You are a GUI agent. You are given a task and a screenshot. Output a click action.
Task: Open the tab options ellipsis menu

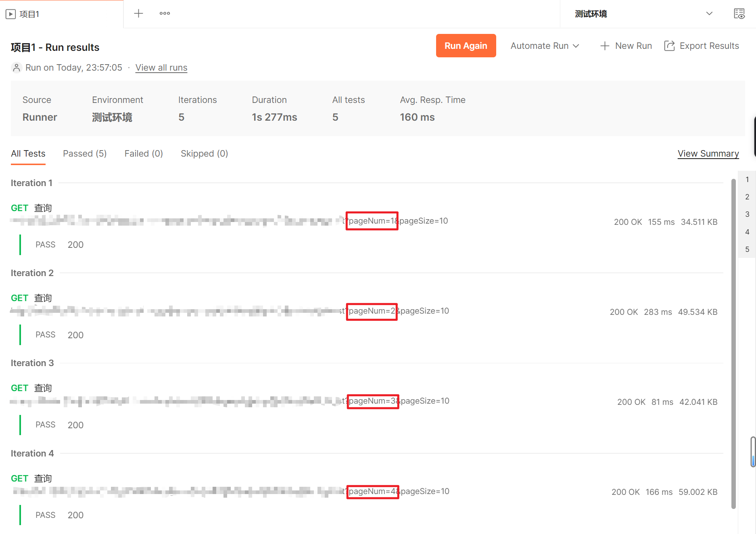(x=165, y=13)
